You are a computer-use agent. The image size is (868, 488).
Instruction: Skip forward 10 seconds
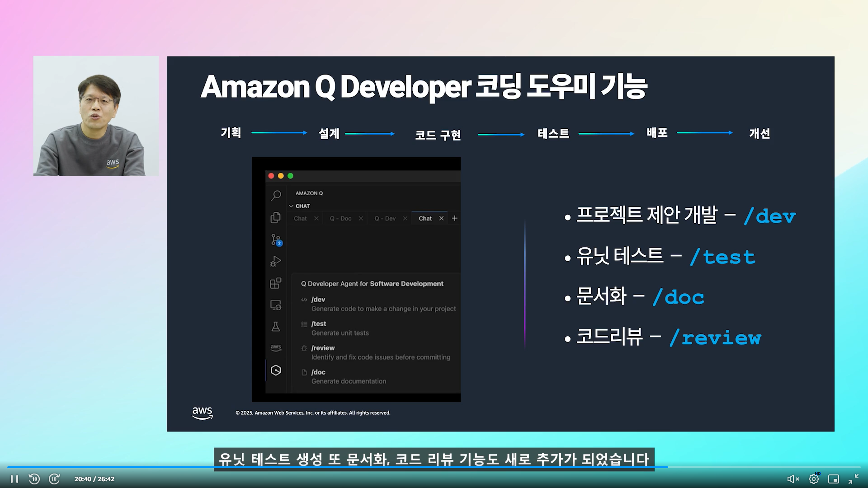(54, 479)
